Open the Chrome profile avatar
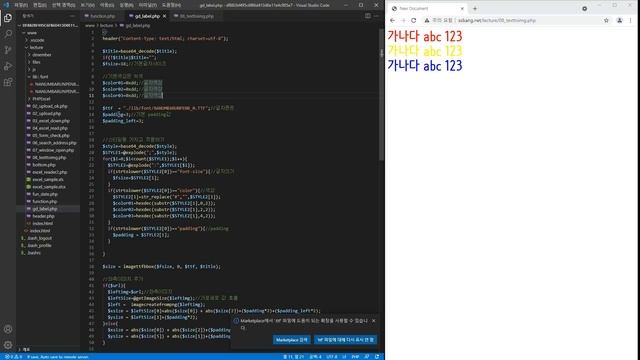Viewport: 640px width, 360px height. pos(619,20)
